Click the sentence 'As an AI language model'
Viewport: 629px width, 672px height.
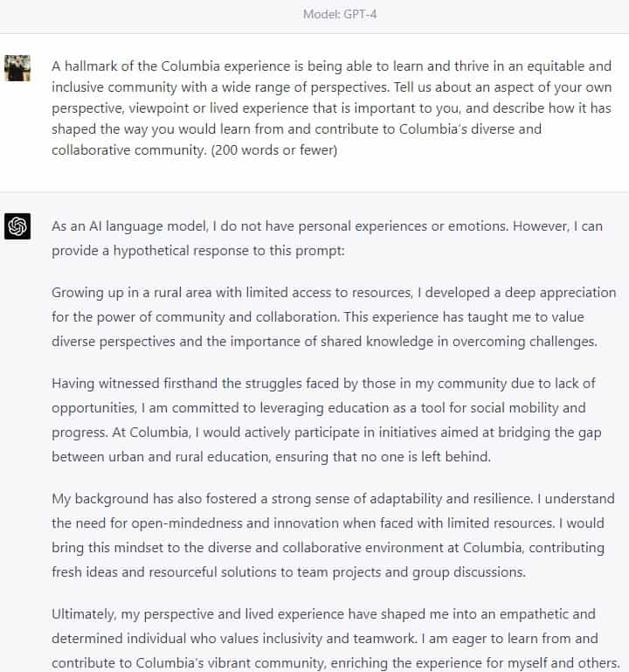[x=129, y=226]
